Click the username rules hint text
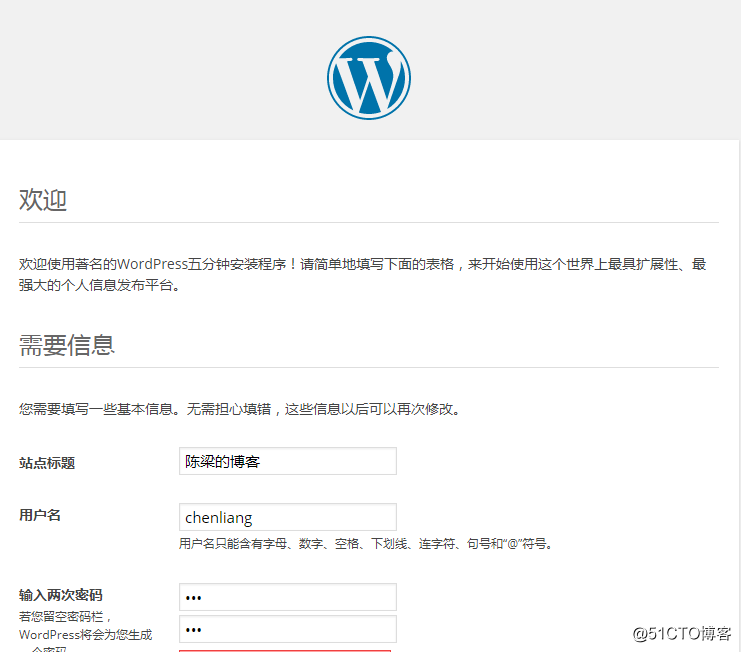Screen dimensions: 741x652 366,544
